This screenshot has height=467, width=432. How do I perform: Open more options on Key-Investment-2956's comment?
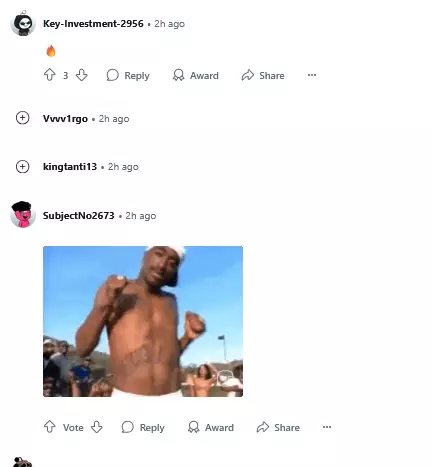pos(312,75)
